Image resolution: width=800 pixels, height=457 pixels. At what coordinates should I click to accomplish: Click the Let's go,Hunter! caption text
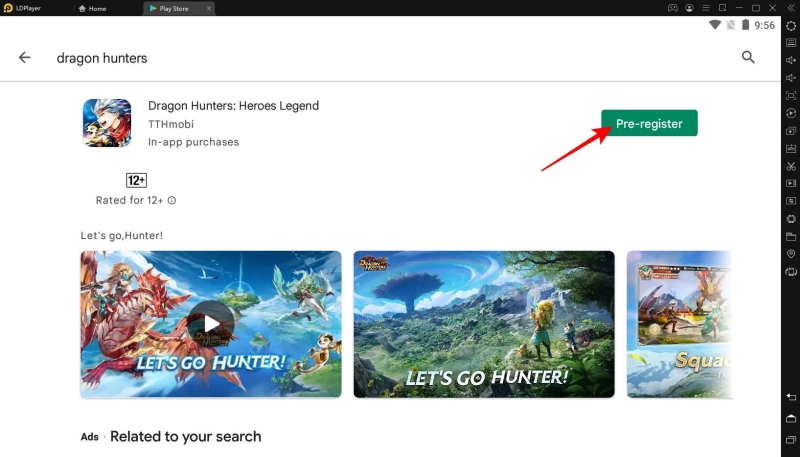(122, 236)
